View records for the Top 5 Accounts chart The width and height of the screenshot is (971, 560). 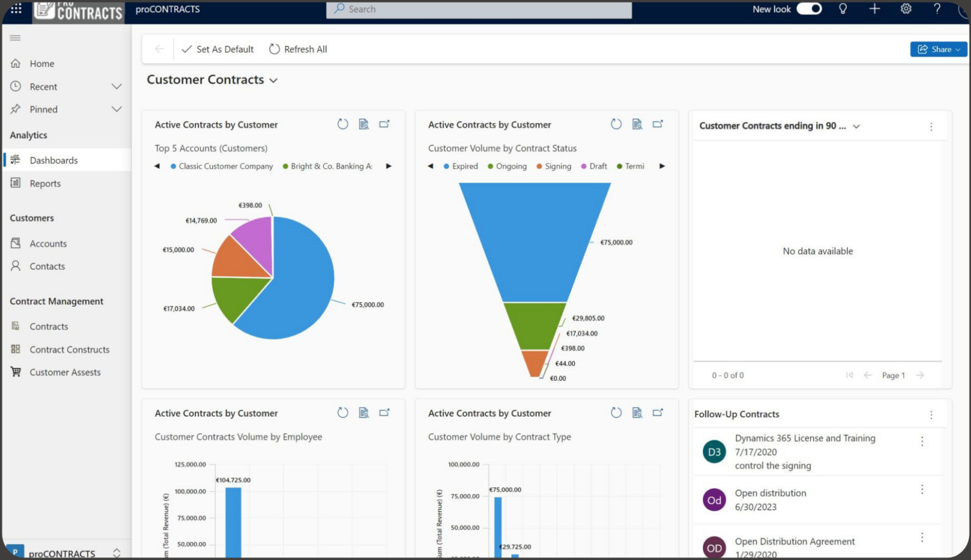[364, 124]
